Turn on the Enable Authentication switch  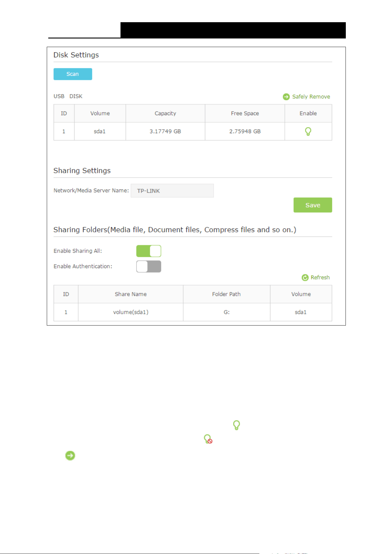click(x=149, y=266)
